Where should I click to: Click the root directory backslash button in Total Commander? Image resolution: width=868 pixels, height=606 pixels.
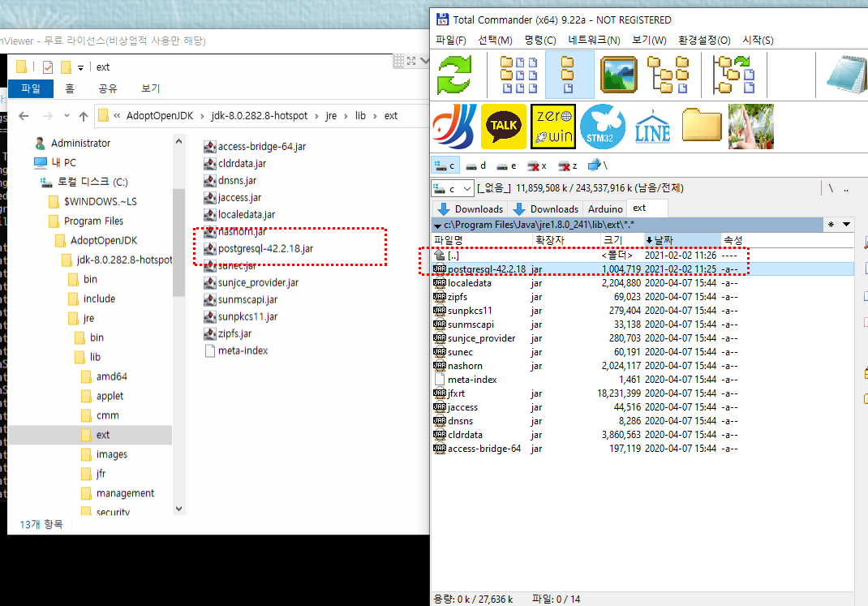831,189
